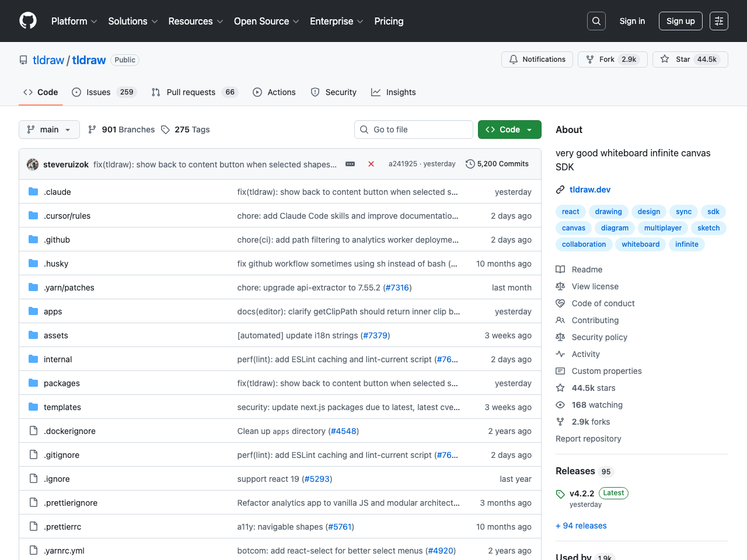Open the 5,200 Commits history
The height and width of the screenshot is (560, 747).
click(497, 164)
